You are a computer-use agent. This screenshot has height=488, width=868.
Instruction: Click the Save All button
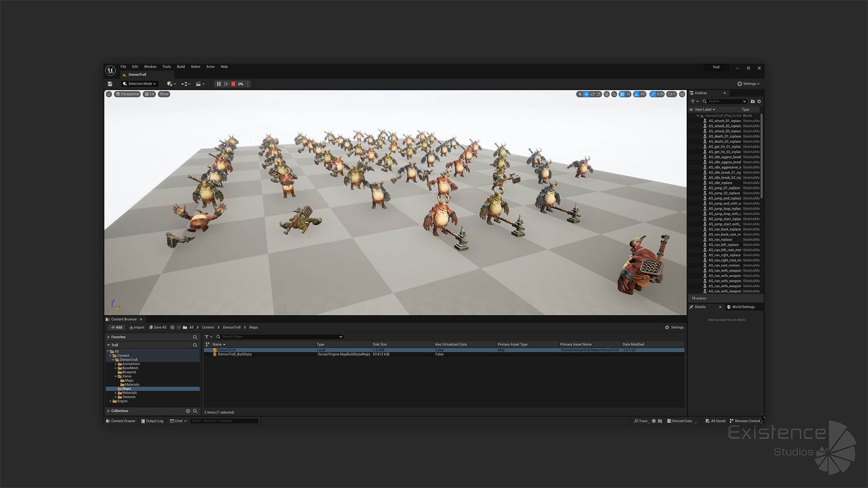(158, 328)
